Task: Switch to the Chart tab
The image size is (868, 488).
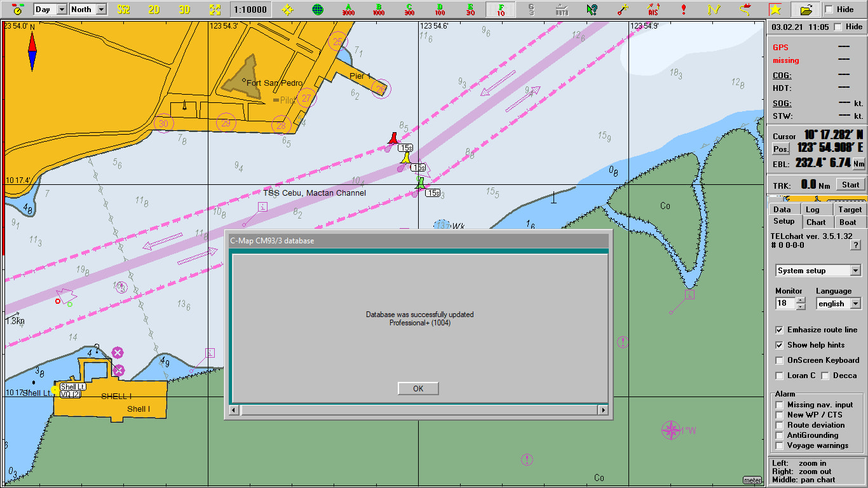Action: pyautogui.click(x=816, y=222)
